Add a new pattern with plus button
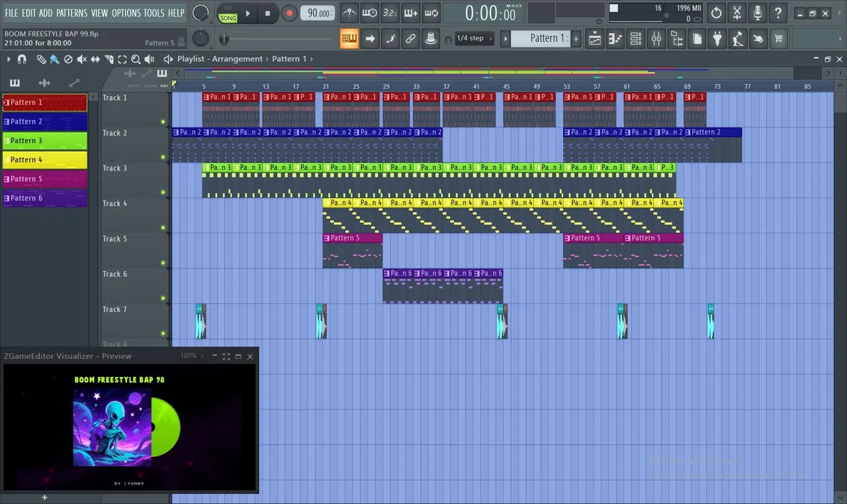847x504 pixels. pos(576,39)
